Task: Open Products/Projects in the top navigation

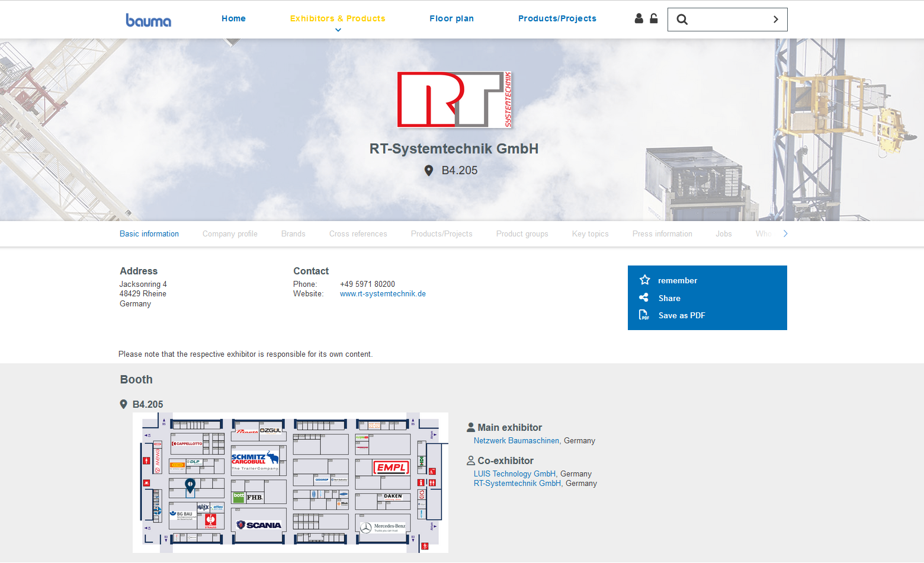Action: click(557, 18)
